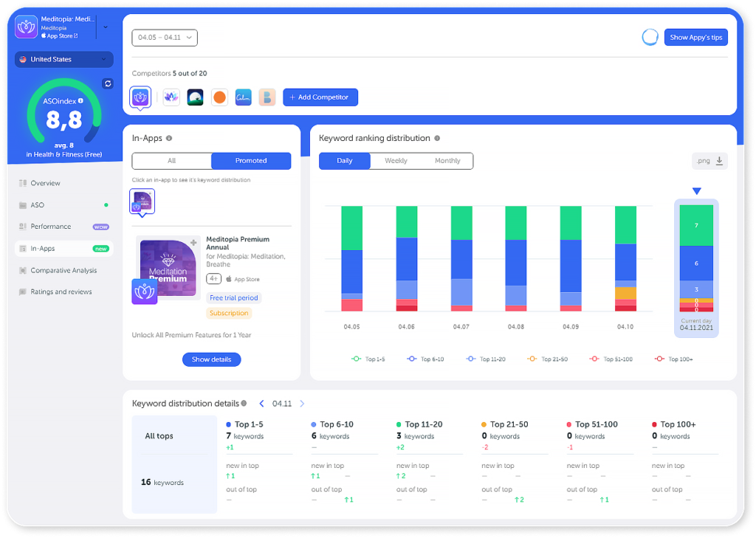The width and height of the screenshot is (756, 538).
Task: Select the 04.10 bar in the chart
Action: tap(625, 259)
